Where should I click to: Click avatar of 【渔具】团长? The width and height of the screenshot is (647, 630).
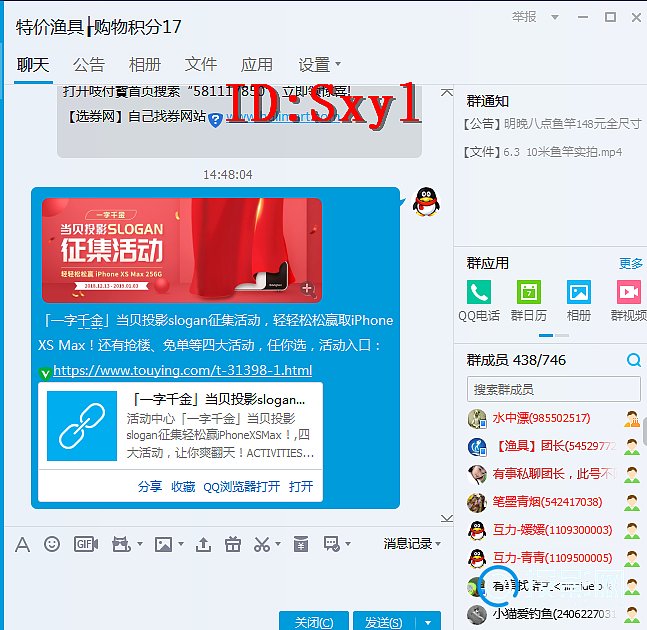pyautogui.click(x=477, y=446)
